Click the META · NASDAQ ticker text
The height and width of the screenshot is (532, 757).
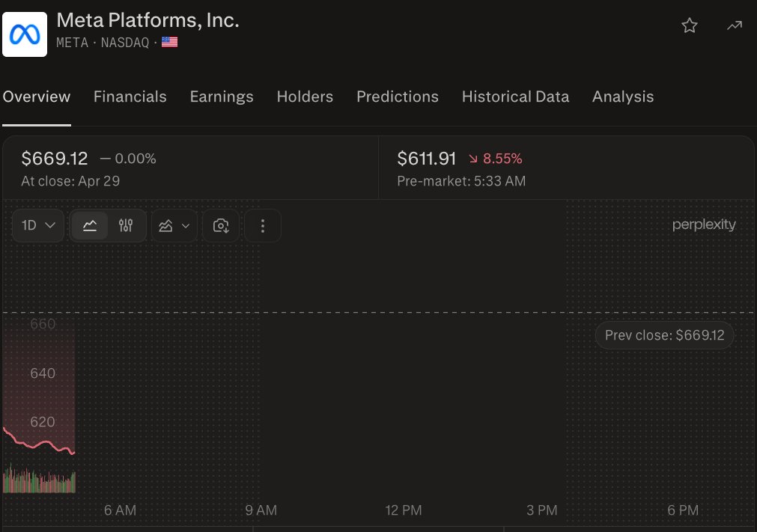pos(103,43)
